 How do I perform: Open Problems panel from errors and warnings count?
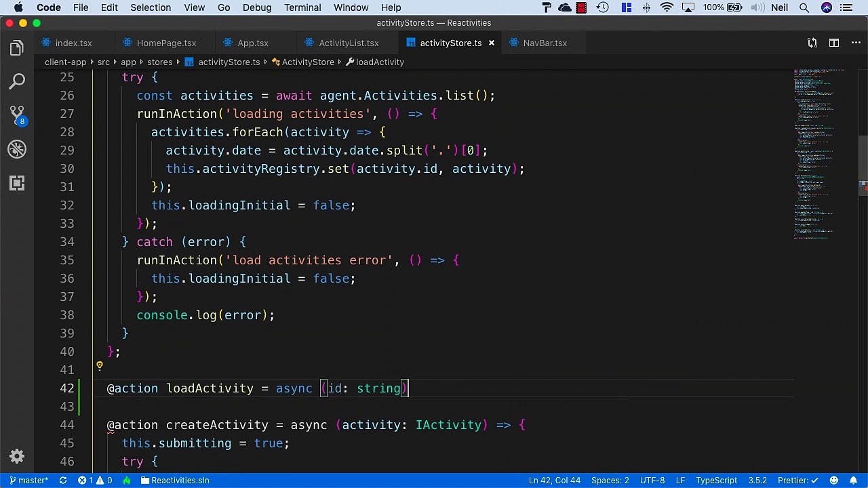click(94, 480)
